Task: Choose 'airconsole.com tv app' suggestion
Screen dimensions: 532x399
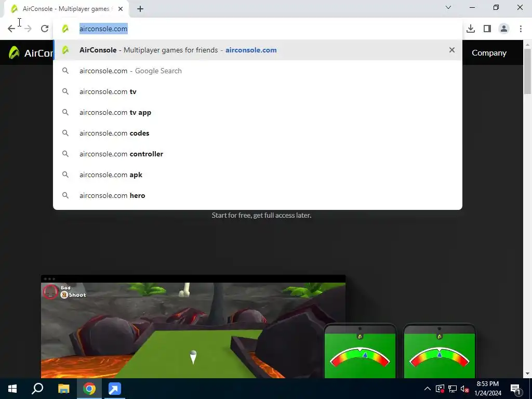Action: (x=258, y=112)
